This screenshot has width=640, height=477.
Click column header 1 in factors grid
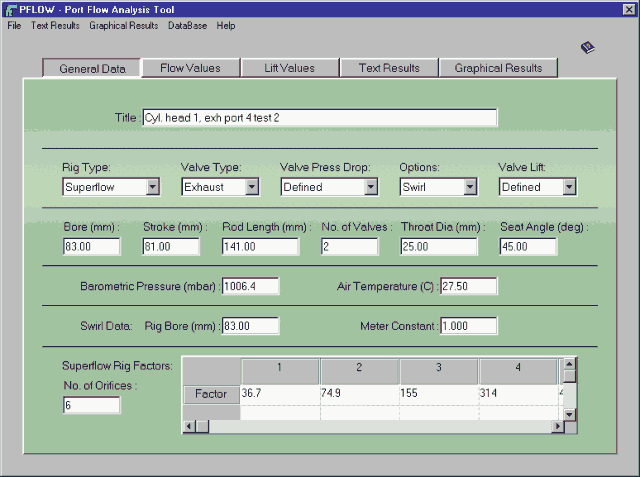coord(280,371)
